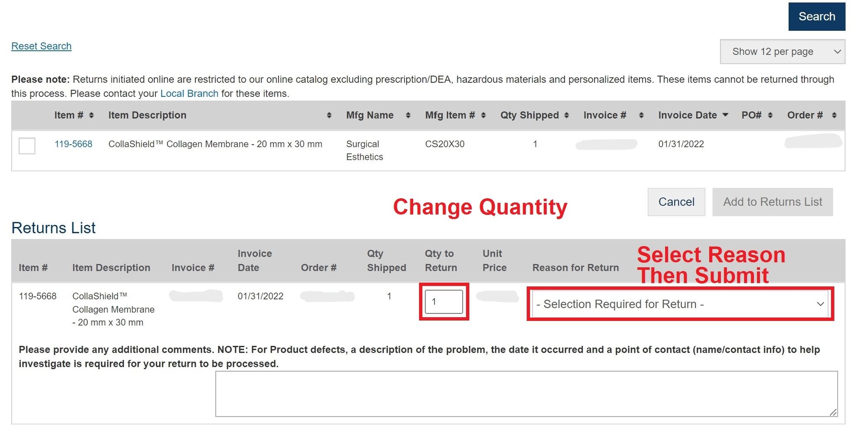Click the Qty Shipped column header in search results
This screenshot has width=868, height=434.
529,115
